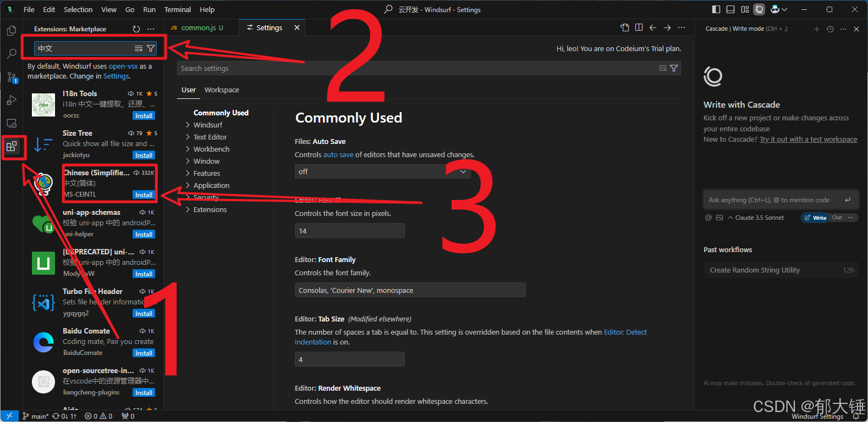This screenshot has width=868, height=422.
Task: Add an @ mention in Cascade input
Action: tap(708, 218)
